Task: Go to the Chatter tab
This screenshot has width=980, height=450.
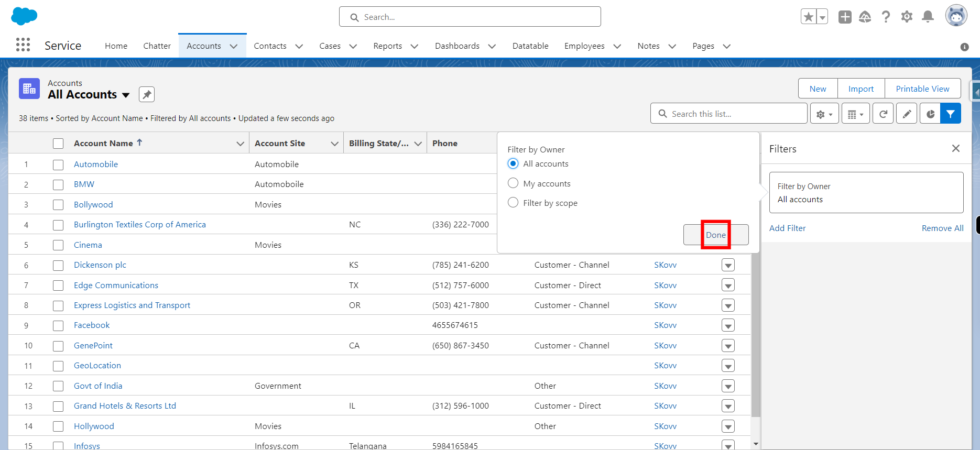Action: [x=157, y=46]
